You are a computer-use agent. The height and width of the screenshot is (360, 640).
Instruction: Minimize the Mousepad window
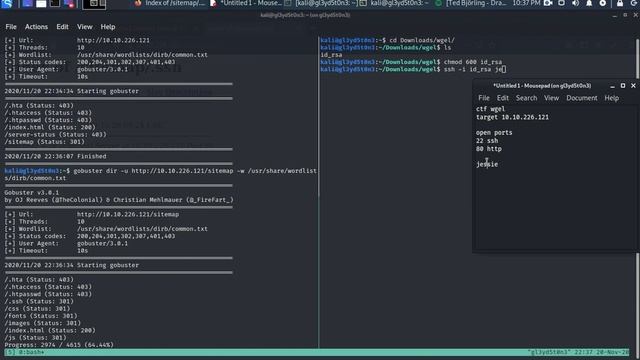click(x=612, y=86)
